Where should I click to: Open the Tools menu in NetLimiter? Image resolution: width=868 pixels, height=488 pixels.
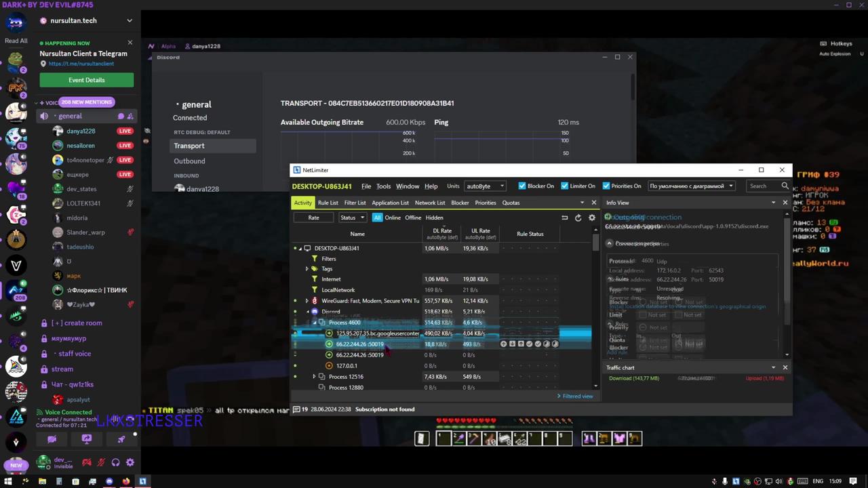[383, 186]
